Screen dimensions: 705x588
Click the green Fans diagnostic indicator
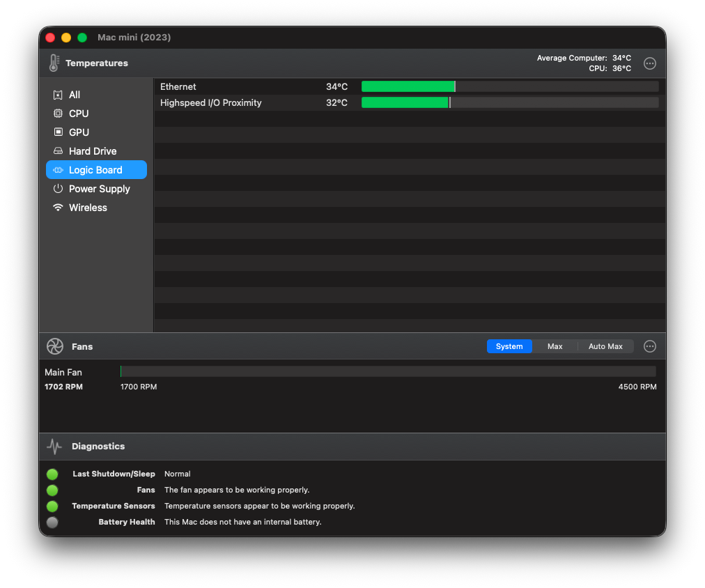(52, 490)
